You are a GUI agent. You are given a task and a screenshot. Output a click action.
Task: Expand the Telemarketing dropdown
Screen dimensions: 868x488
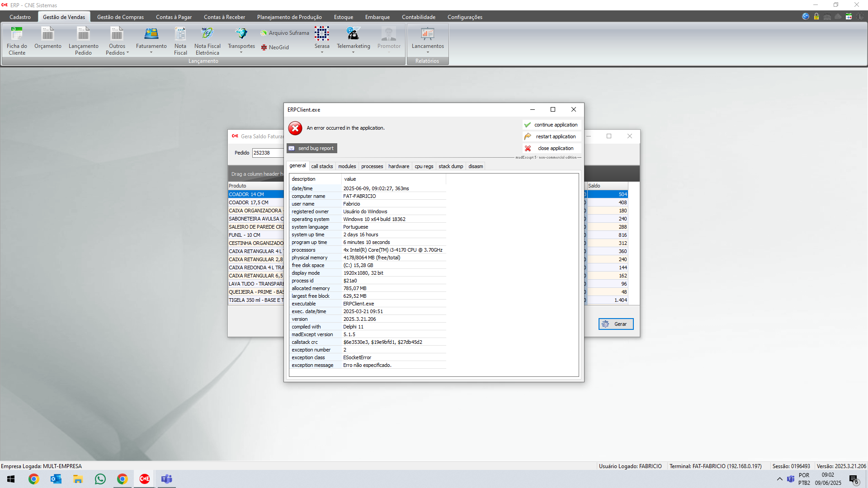pyautogui.click(x=353, y=52)
